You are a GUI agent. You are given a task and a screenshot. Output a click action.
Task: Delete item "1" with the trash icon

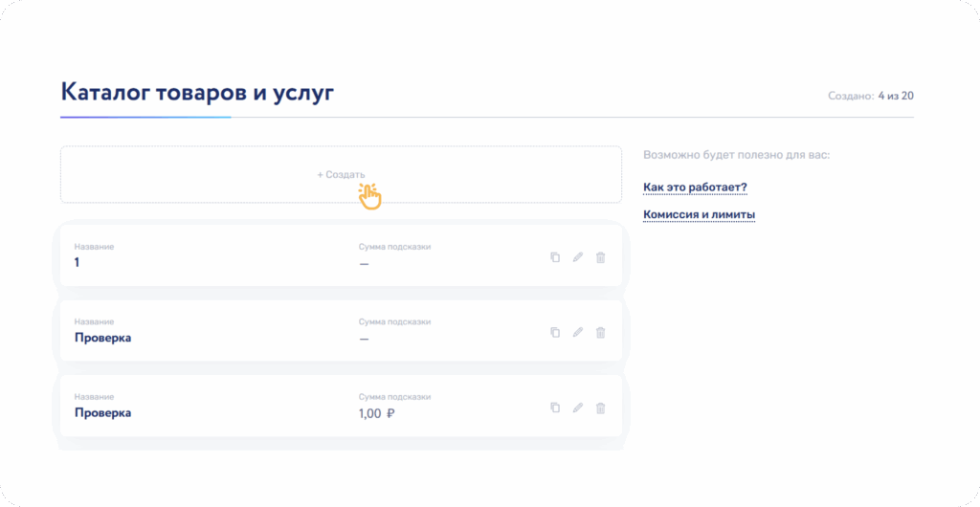[x=601, y=257]
